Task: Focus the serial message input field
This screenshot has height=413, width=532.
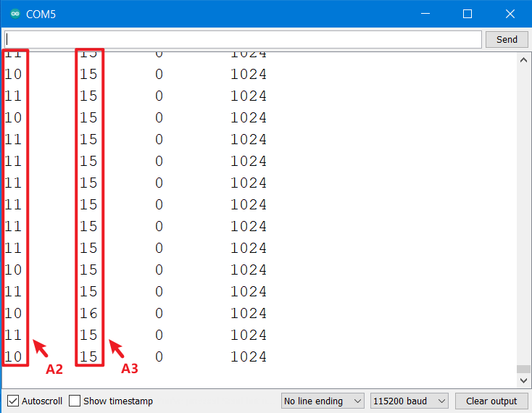Action: [x=242, y=39]
